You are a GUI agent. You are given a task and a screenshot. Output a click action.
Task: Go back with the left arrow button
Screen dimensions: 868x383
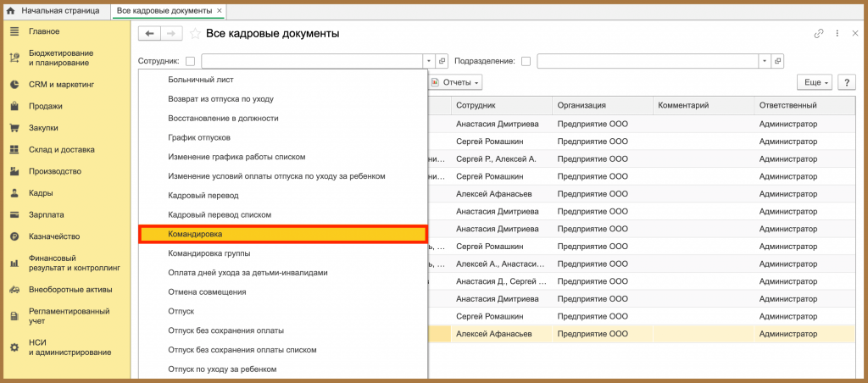[149, 34]
